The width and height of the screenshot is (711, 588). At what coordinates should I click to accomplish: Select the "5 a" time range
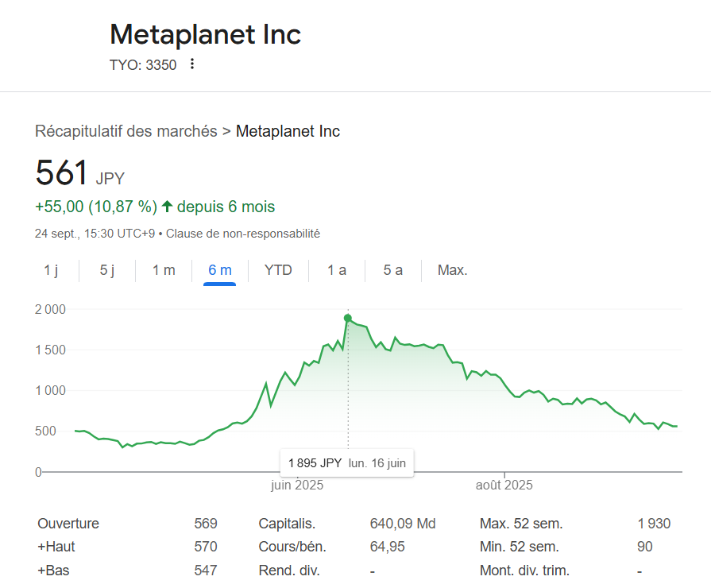(x=392, y=270)
